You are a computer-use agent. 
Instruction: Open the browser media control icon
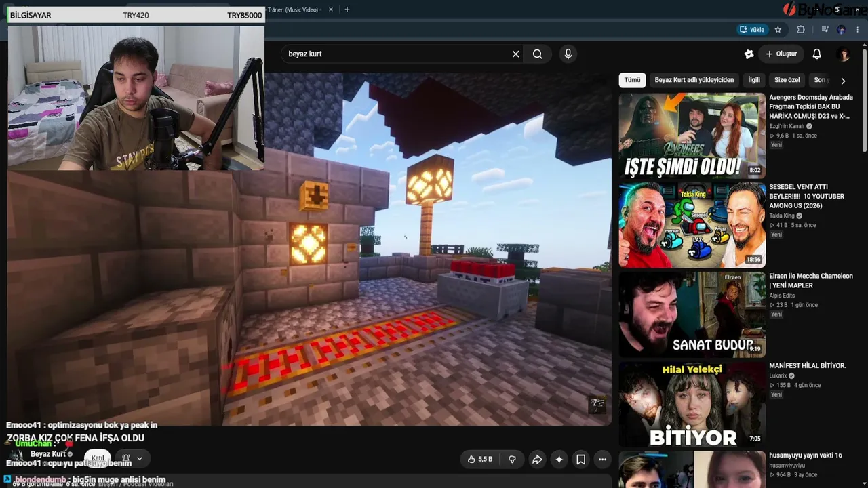pyautogui.click(x=825, y=29)
